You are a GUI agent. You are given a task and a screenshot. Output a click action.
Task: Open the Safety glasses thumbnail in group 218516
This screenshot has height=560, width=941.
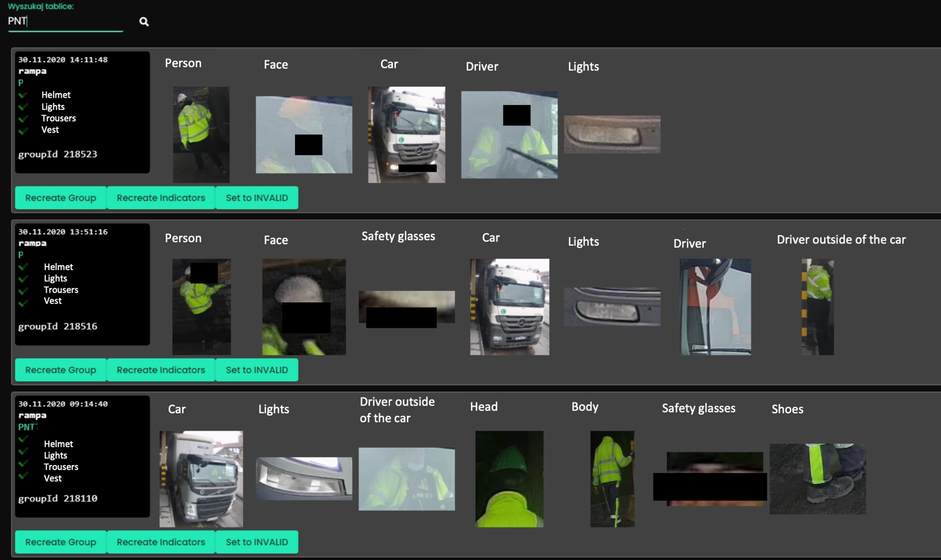click(x=407, y=307)
